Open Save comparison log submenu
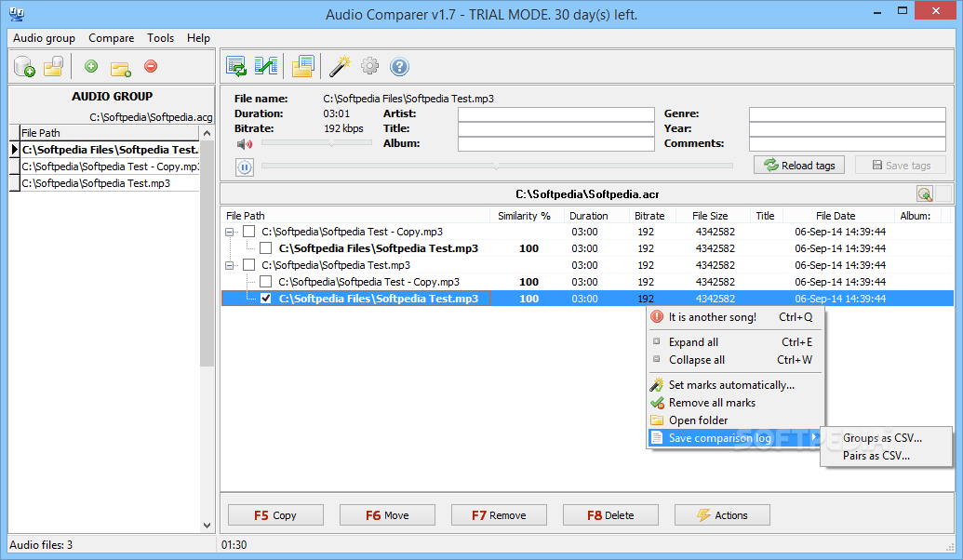This screenshot has width=963, height=560. (x=735, y=438)
